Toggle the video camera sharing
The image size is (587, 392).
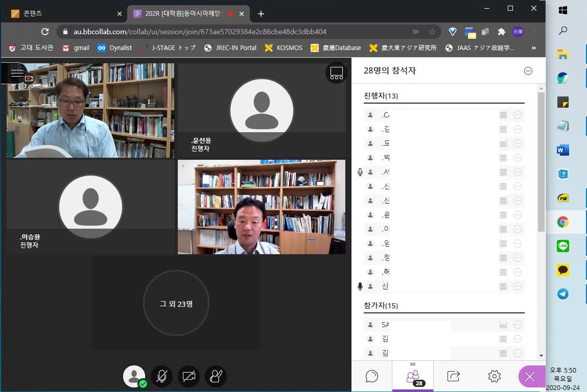189,377
